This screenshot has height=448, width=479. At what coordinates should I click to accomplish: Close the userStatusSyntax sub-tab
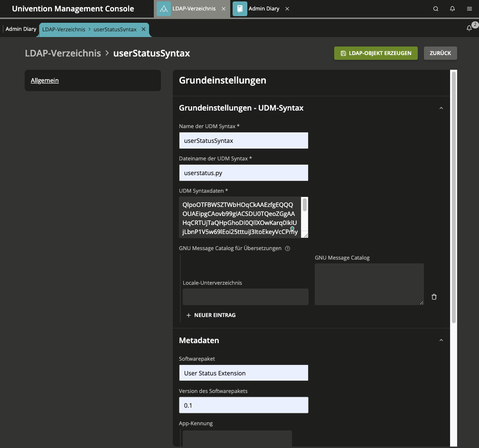tap(143, 29)
